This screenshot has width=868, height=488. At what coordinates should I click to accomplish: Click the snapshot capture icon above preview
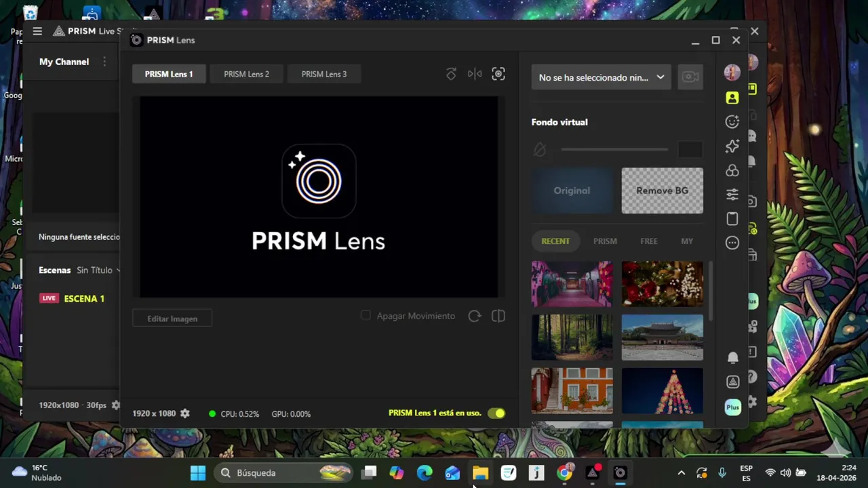[x=498, y=74]
